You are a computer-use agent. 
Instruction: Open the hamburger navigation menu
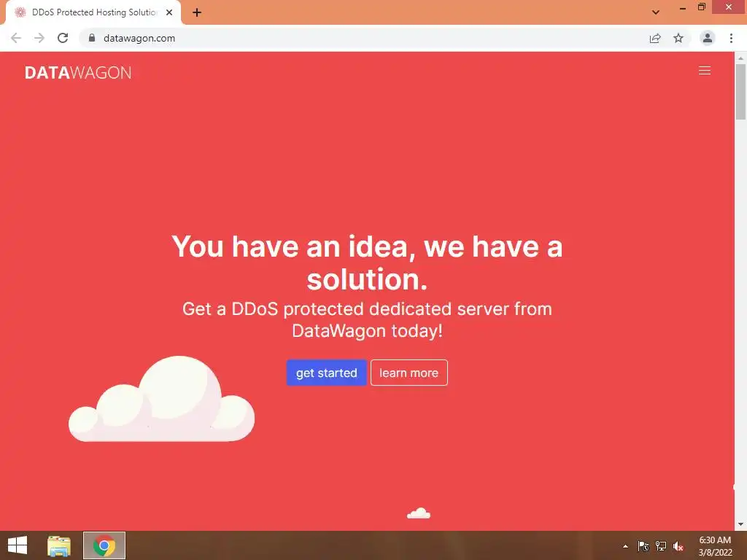[x=704, y=71]
